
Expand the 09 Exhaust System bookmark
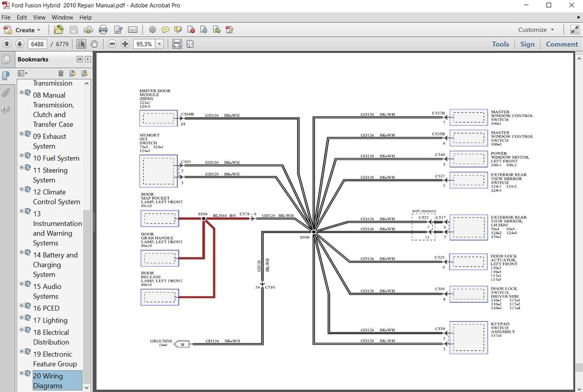coord(21,134)
